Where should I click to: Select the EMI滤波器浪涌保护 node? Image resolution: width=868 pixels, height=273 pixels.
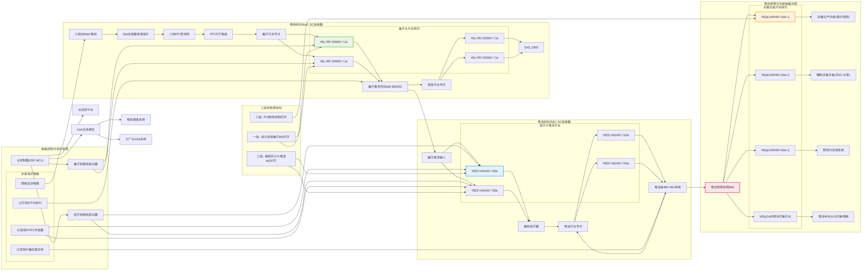click(136, 34)
